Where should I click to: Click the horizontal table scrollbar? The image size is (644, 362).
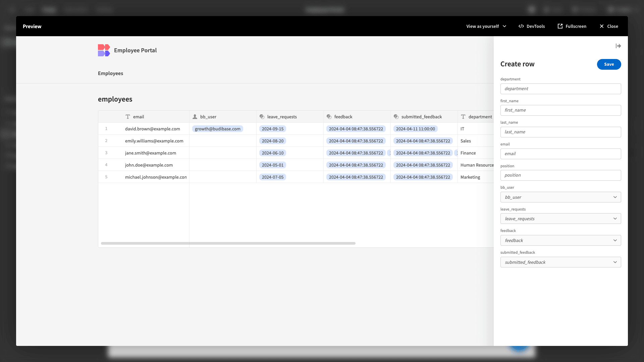228,243
